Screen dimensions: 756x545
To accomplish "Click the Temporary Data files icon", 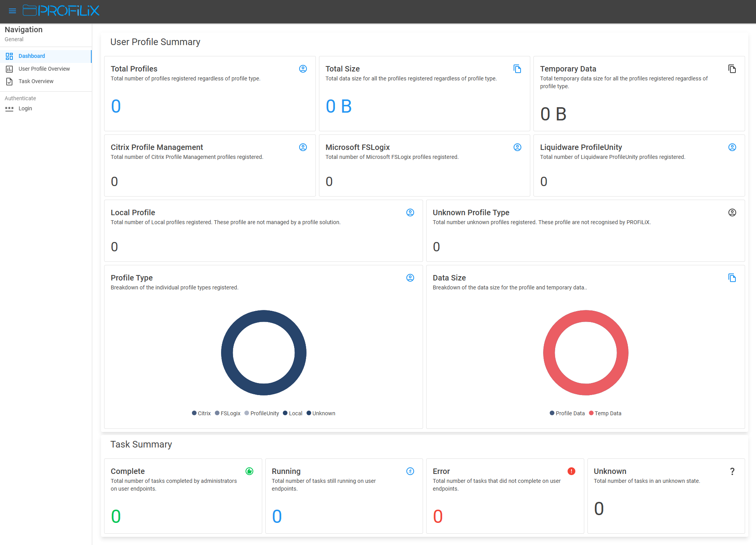I will [x=732, y=69].
